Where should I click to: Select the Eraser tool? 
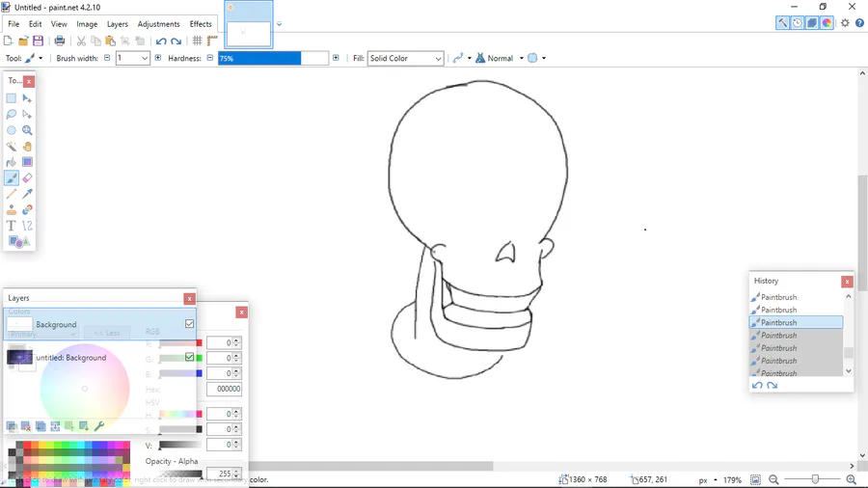tap(27, 178)
